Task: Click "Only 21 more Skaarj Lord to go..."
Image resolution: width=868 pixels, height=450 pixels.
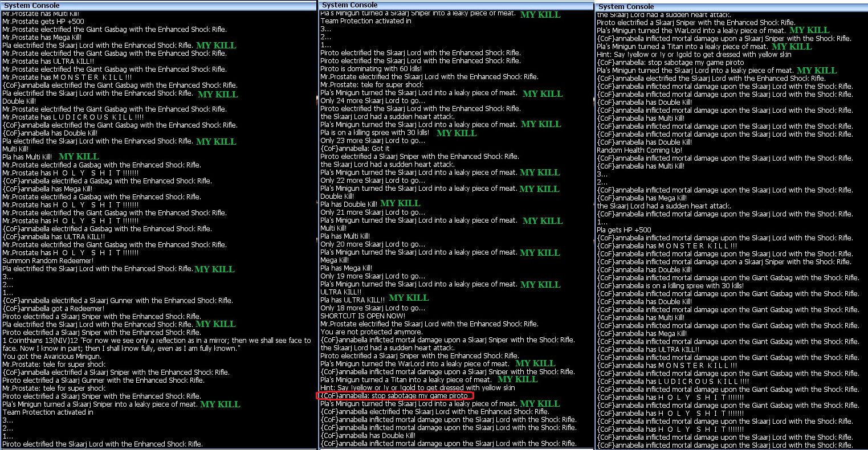Action: (x=373, y=212)
